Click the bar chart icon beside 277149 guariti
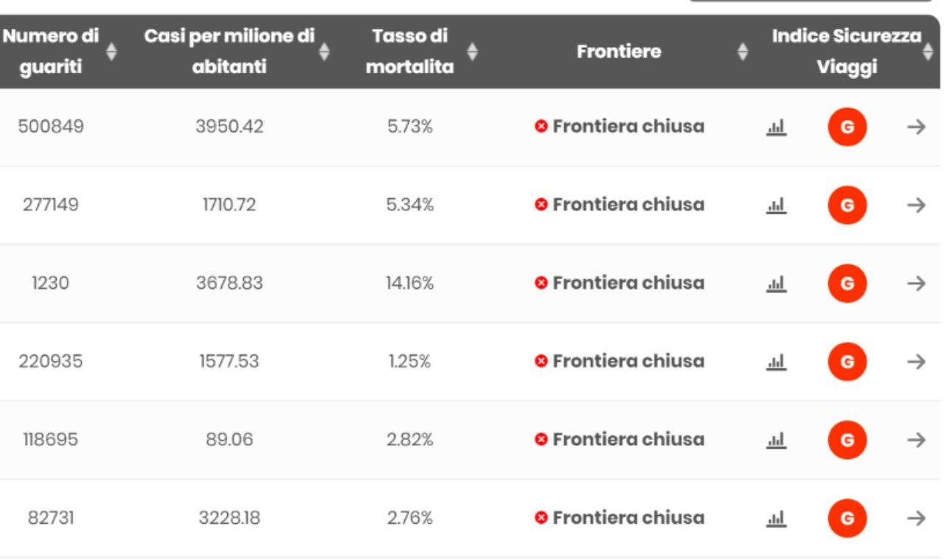The width and height of the screenshot is (944, 560). pos(776,206)
